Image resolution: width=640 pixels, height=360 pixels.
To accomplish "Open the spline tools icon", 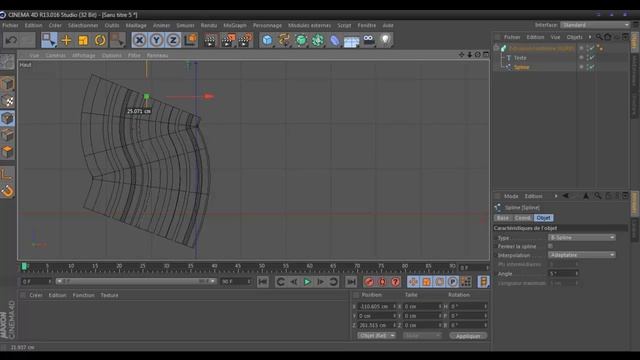I will [x=284, y=40].
